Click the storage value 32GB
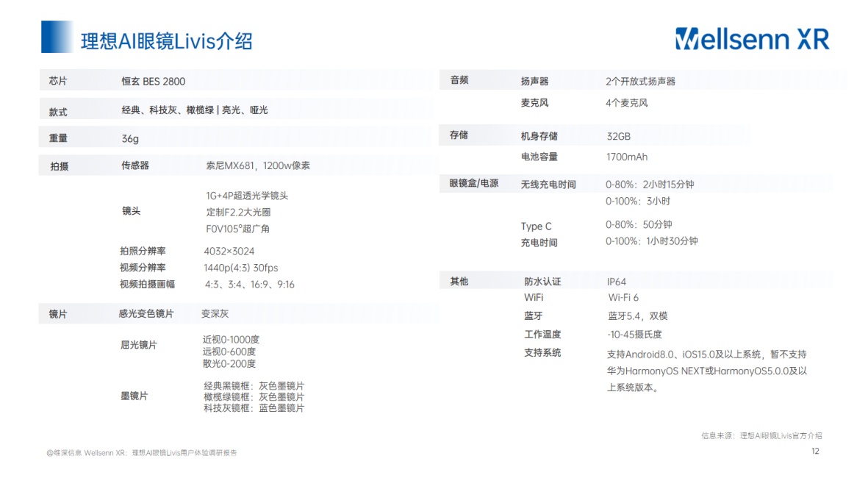868x478 pixels. (618, 136)
